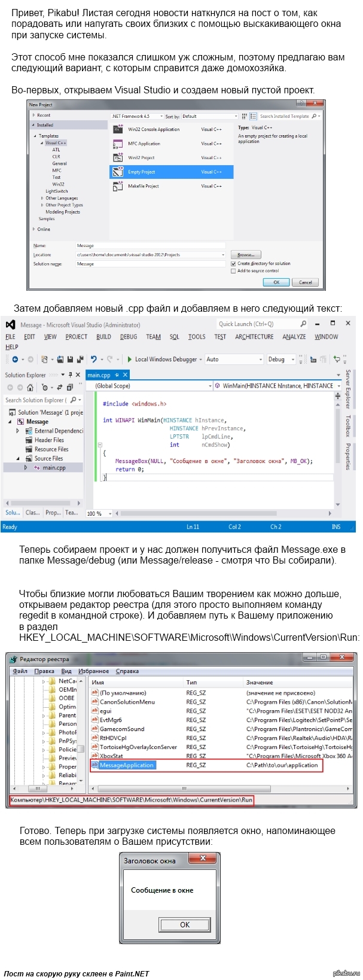Click the 'Имя' column header

pyautogui.click(x=136, y=682)
